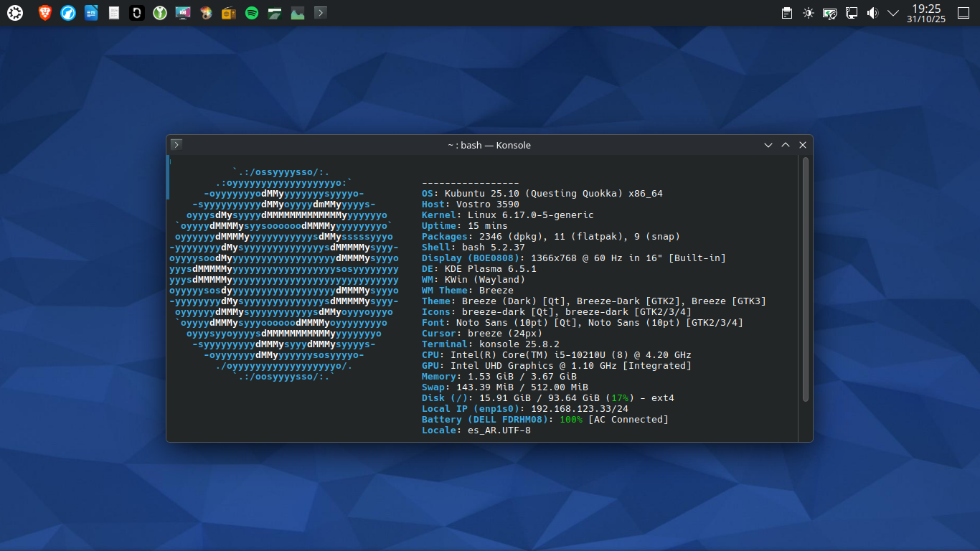The height and width of the screenshot is (551, 980).
Task: Open the KDE application launcher
Action: [15, 13]
